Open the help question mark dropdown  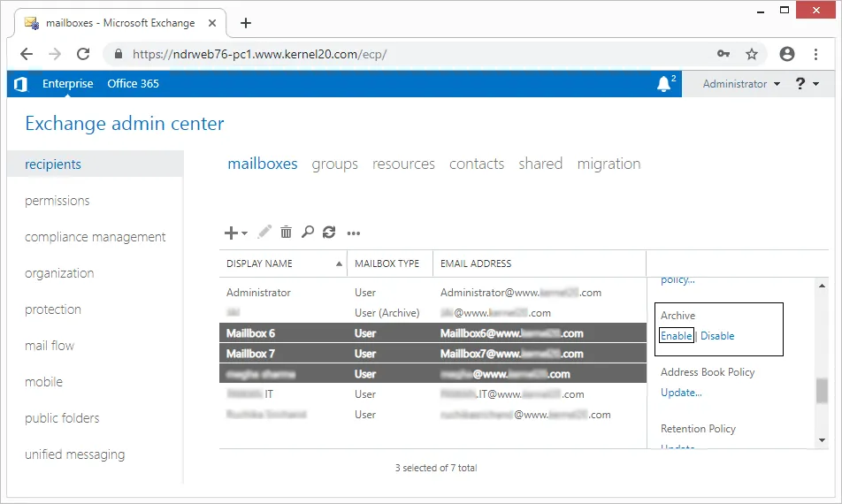pyautogui.click(x=807, y=84)
